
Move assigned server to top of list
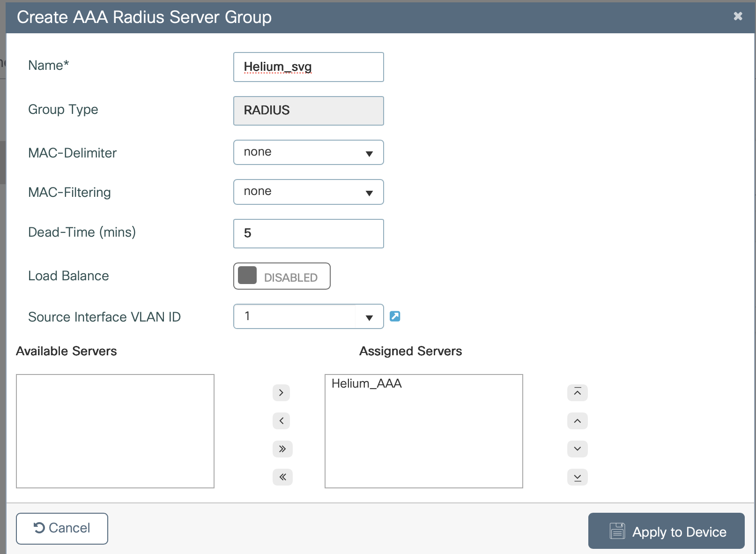pyautogui.click(x=577, y=392)
